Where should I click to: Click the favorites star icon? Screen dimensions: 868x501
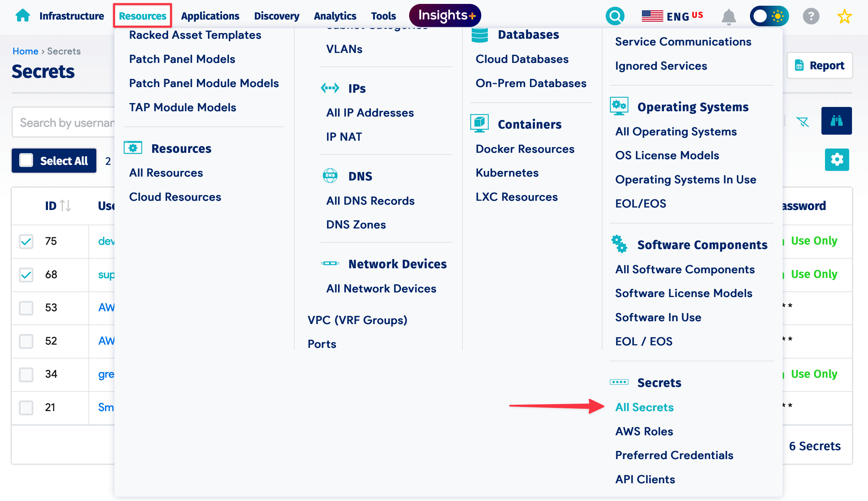(845, 16)
